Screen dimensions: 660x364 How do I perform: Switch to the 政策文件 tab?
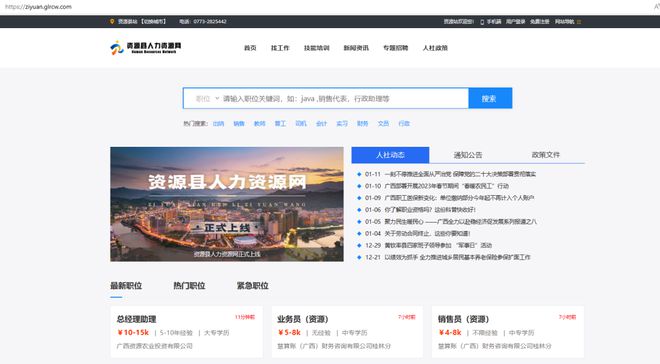tap(546, 155)
